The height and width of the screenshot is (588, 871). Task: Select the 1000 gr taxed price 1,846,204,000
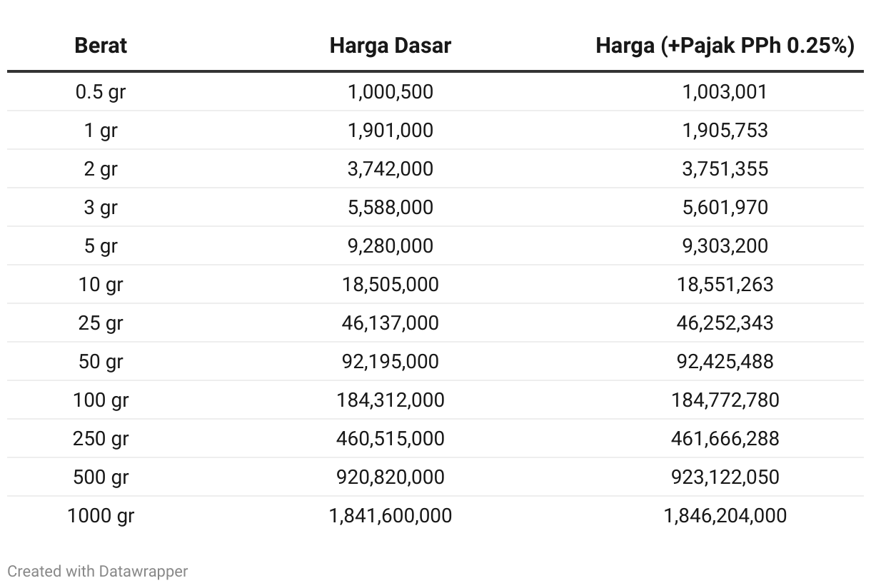pyautogui.click(x=725, y=516)
